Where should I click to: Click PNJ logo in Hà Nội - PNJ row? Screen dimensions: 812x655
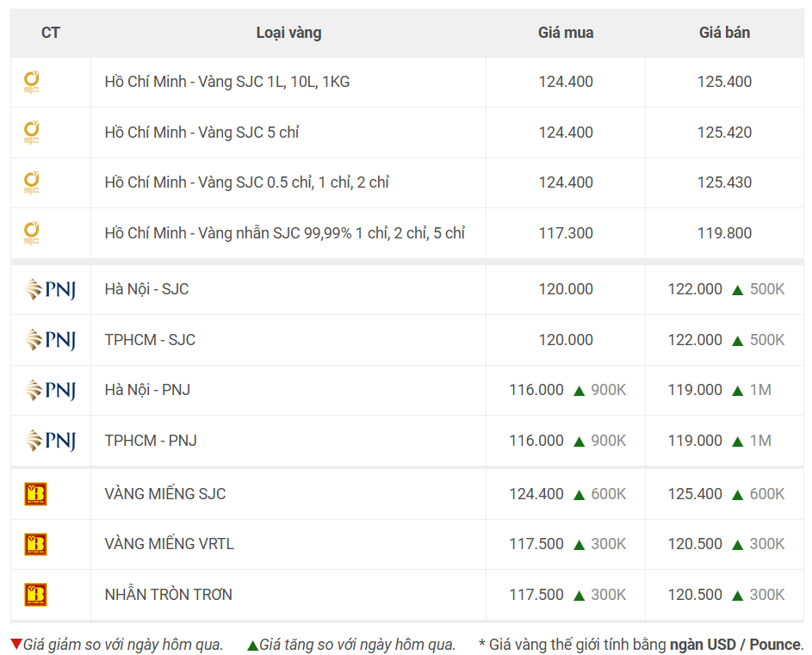50,390
